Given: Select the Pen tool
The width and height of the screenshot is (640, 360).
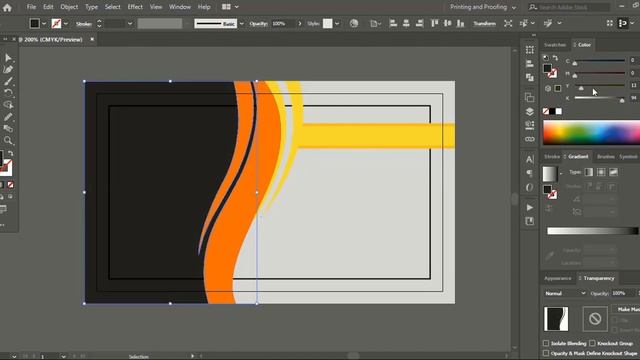Looking at the screenshot, I should pyautogui.click(x=8, y=69).
